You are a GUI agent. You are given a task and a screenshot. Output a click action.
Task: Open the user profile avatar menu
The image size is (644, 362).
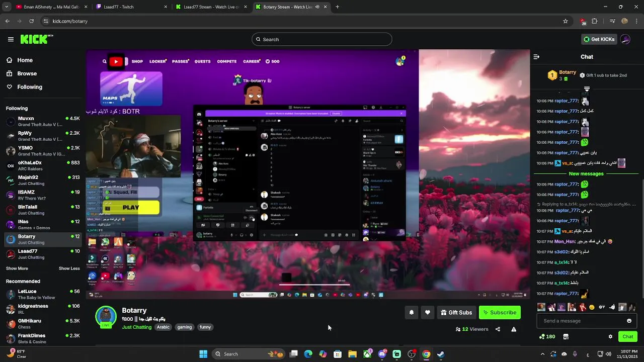(625, 39)
